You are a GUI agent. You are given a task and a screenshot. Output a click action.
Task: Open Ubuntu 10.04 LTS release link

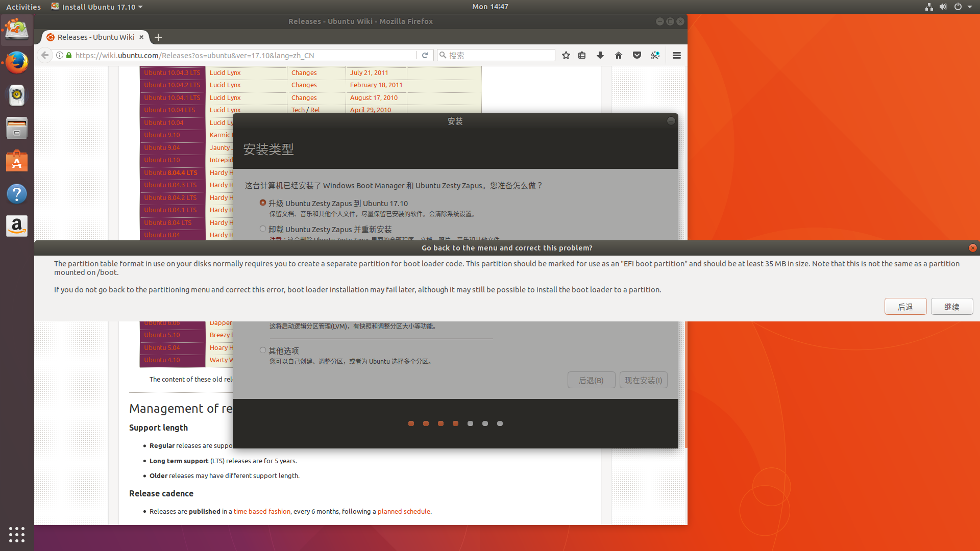tap(169, 110)
